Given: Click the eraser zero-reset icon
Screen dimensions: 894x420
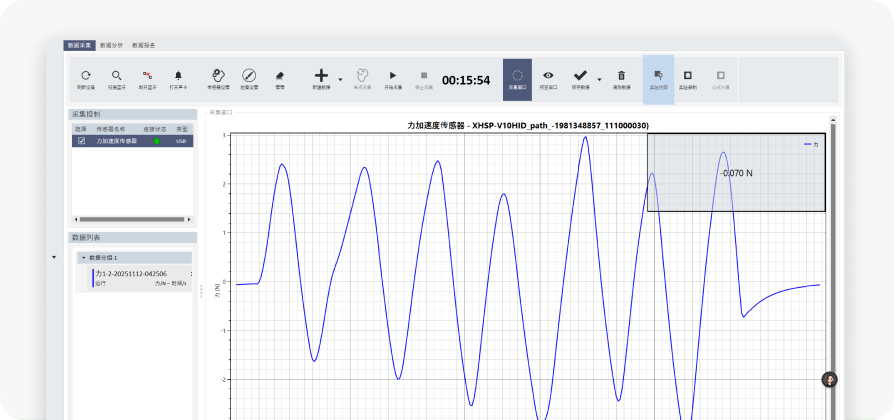Looking at the screenshot, I should click(280, 75).
